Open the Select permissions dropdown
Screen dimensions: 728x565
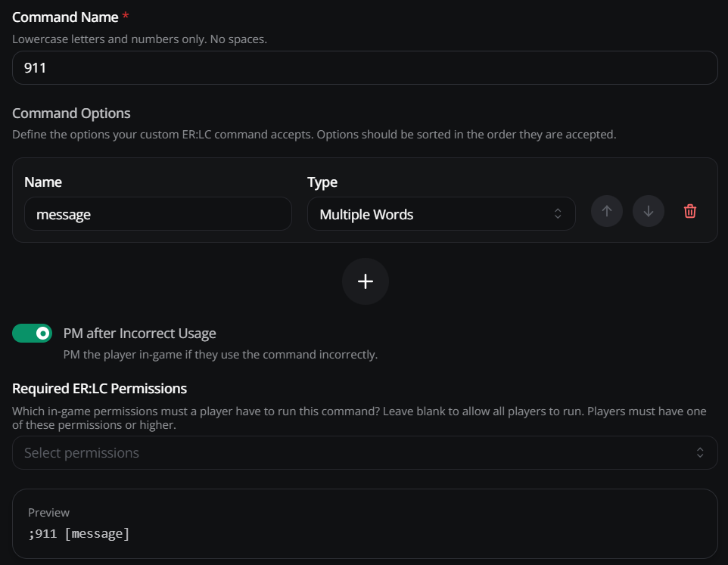[x=365, y=453]
